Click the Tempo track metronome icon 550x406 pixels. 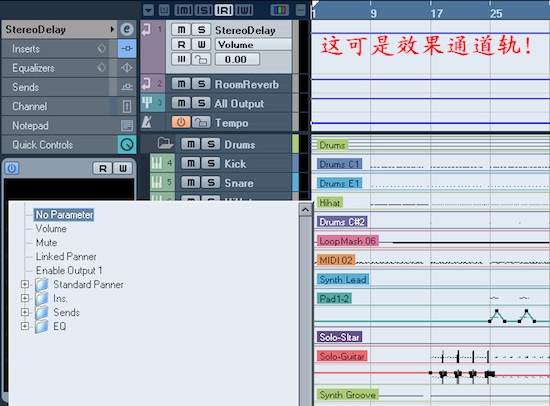point(147,122)
